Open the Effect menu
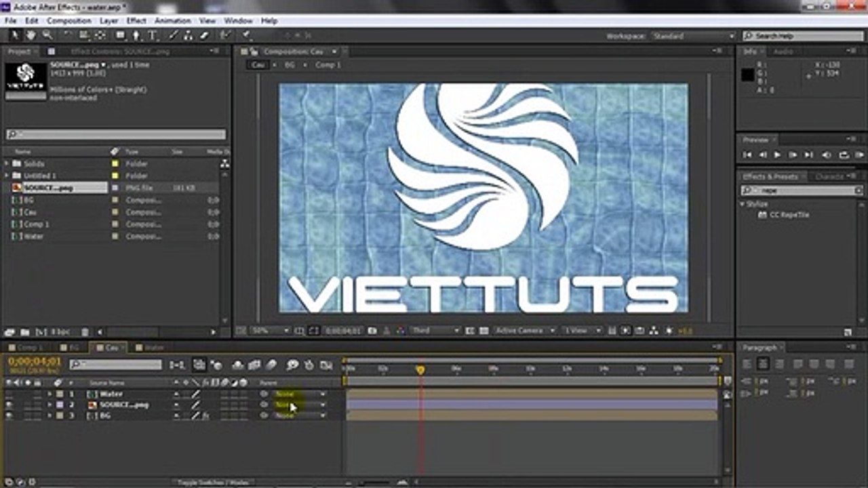This screenshot has height=488, width=868. [136, 21]
